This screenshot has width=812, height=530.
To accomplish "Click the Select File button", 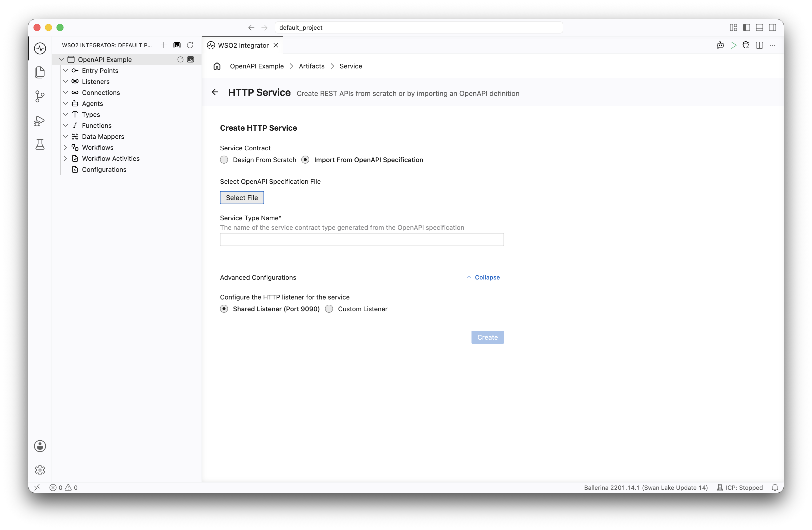I will tap(242, 198).
